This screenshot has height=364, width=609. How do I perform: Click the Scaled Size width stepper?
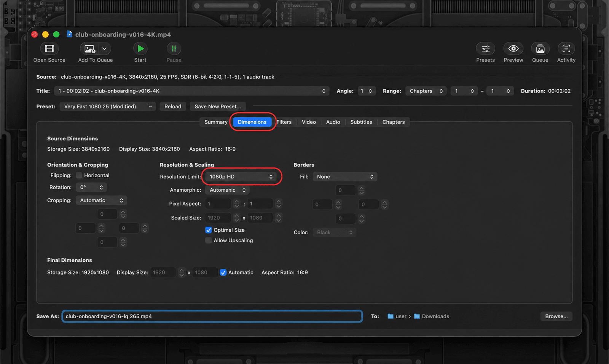[237, 218]
